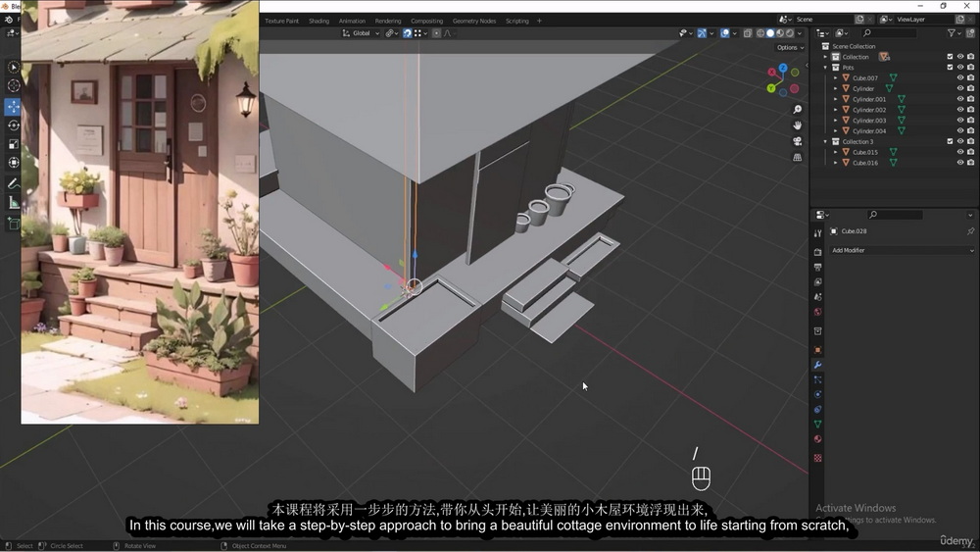Image resolution: width=980 pixels, height=552 pixels.
Task: Open the Rendering workspace tab
Action: tap(388, 22)
